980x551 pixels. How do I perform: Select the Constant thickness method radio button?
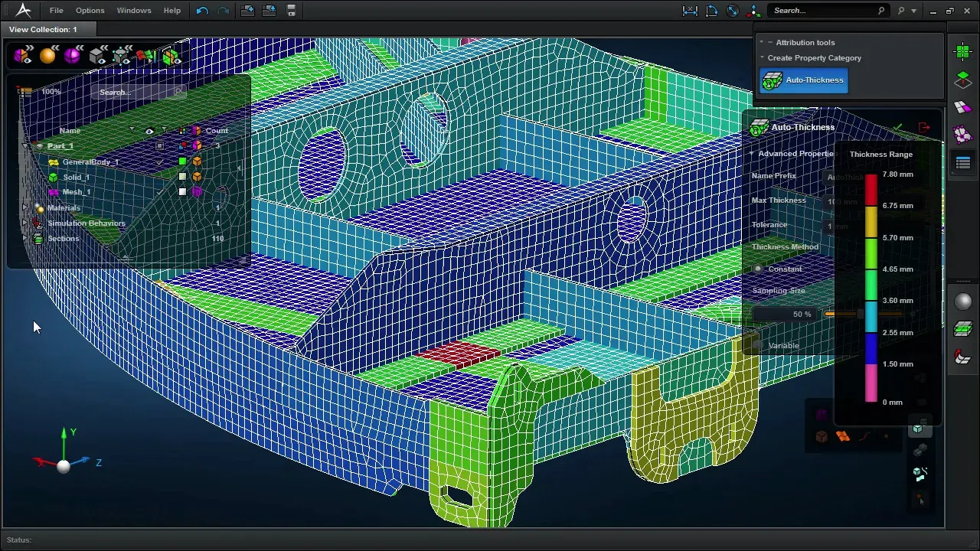(758, 269)
